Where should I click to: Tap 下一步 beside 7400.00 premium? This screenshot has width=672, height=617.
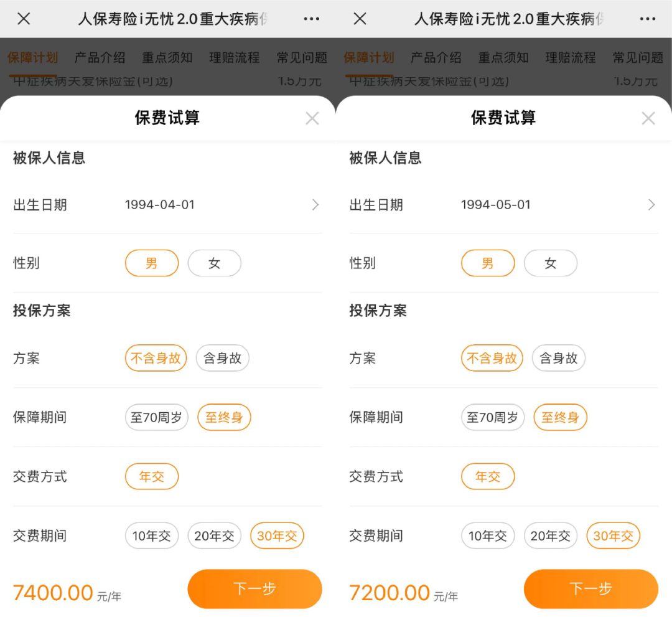(x=254, y=589)
